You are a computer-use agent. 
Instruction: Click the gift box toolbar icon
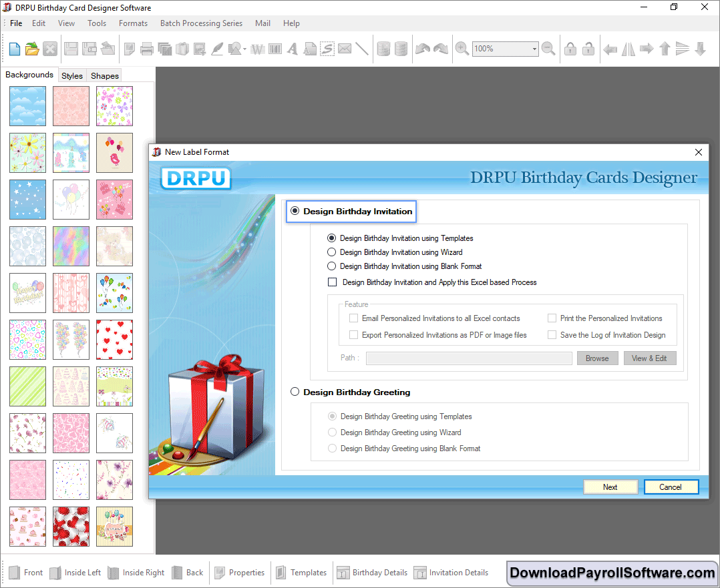[x=182, y=49]
